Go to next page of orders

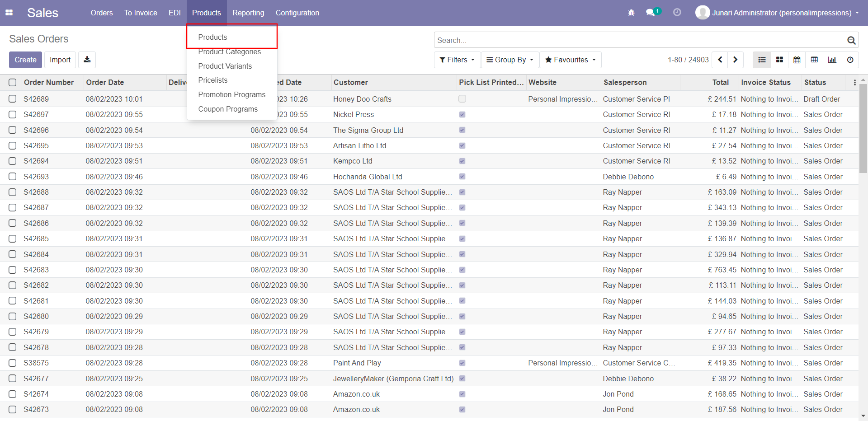pyautogui.click(x=736, y=60)
